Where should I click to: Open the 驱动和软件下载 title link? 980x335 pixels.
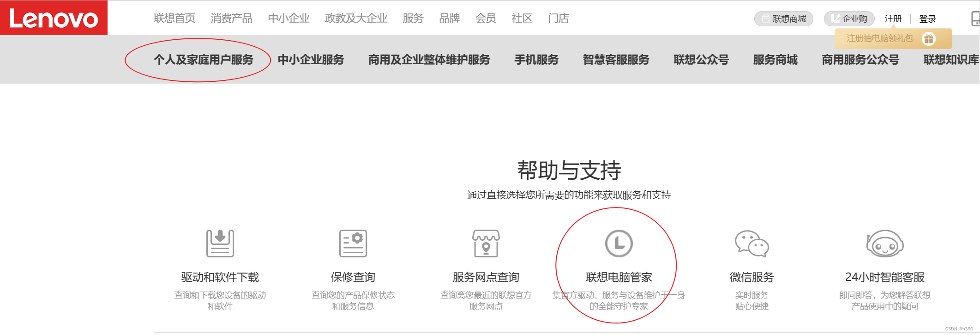tap(220, 277)
